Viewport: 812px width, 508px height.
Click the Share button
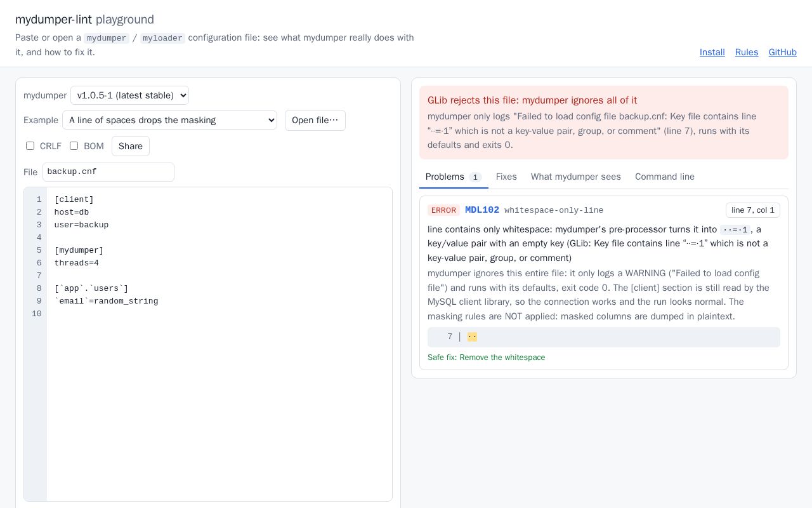tap(131, 146)
